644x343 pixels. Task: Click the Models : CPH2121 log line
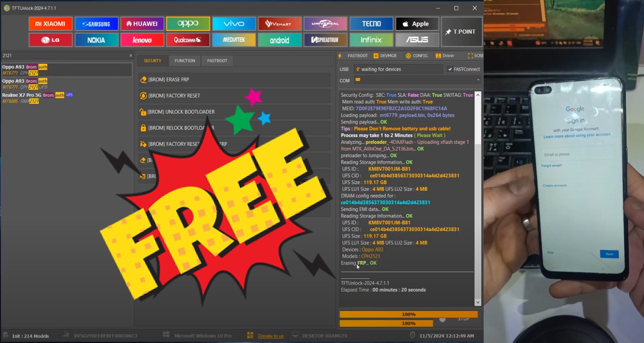coord(361,256)
